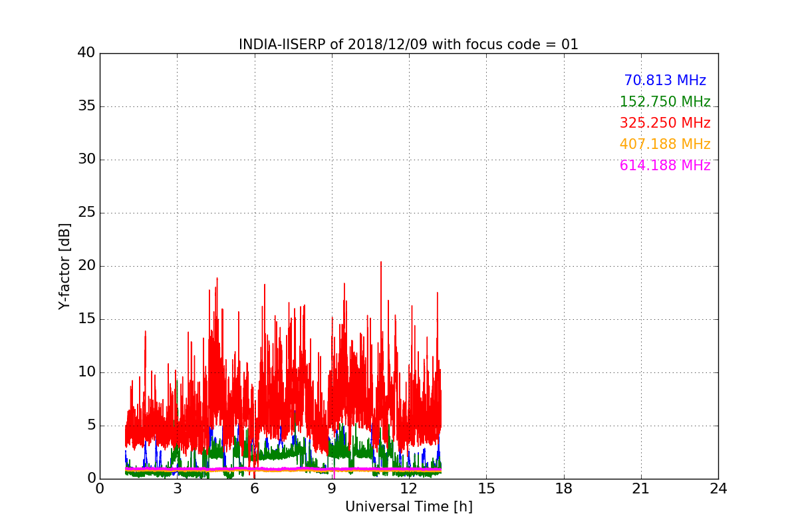Click the y-axis tick label 35
Viewport: 798px width, 532px height.
[86, 106]
